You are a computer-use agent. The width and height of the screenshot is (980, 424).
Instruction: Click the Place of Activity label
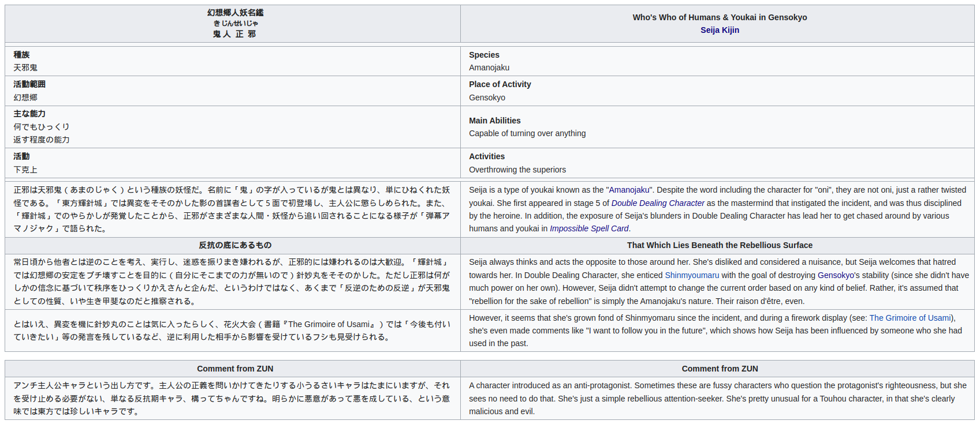click(500, 84)
